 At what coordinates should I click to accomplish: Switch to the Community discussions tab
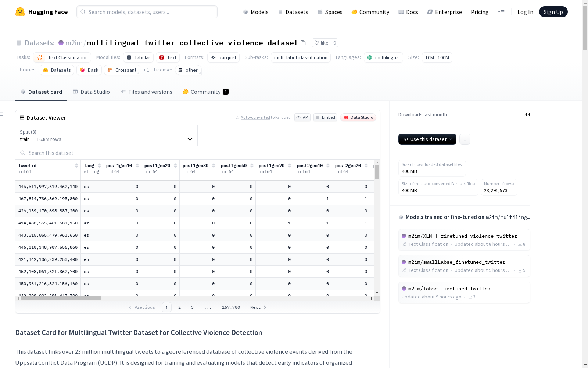(x=205, y=92)
